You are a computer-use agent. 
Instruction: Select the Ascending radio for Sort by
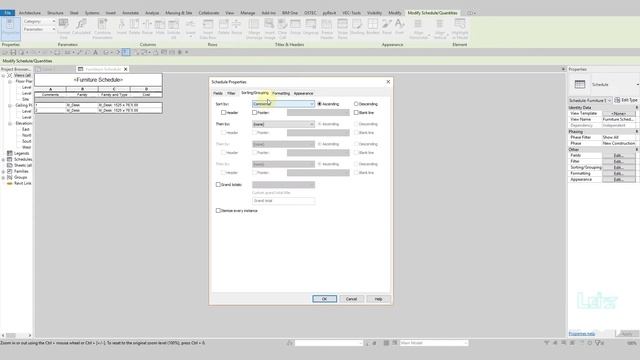pos(320,104)
